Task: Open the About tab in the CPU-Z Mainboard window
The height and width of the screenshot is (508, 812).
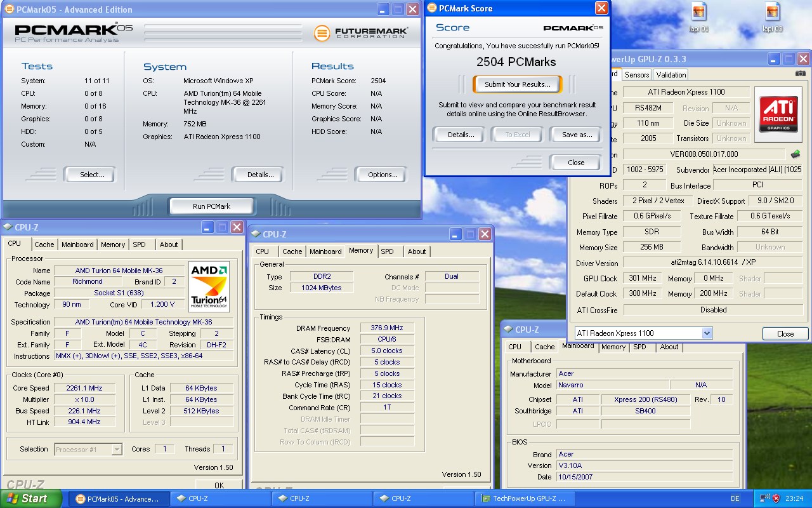Action: coord(669,347)
